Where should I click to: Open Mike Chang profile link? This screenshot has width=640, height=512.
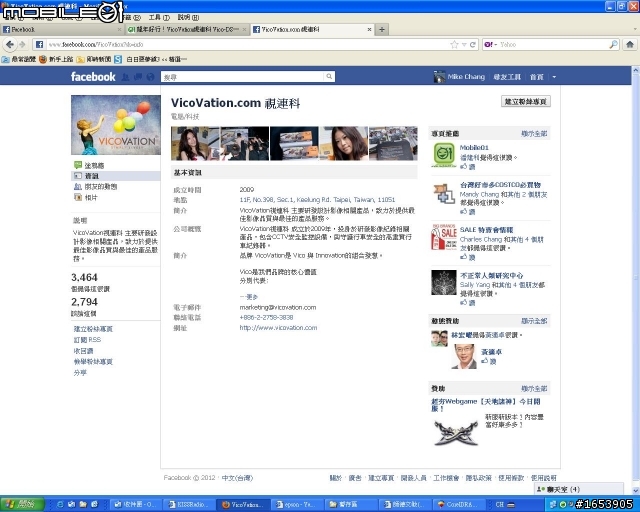click(x=466, y=77)
